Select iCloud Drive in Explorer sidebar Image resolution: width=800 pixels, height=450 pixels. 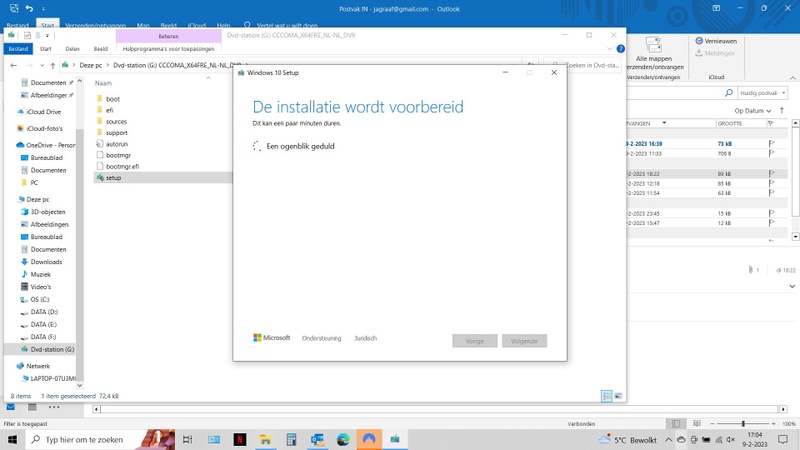(x=39, y=112)
